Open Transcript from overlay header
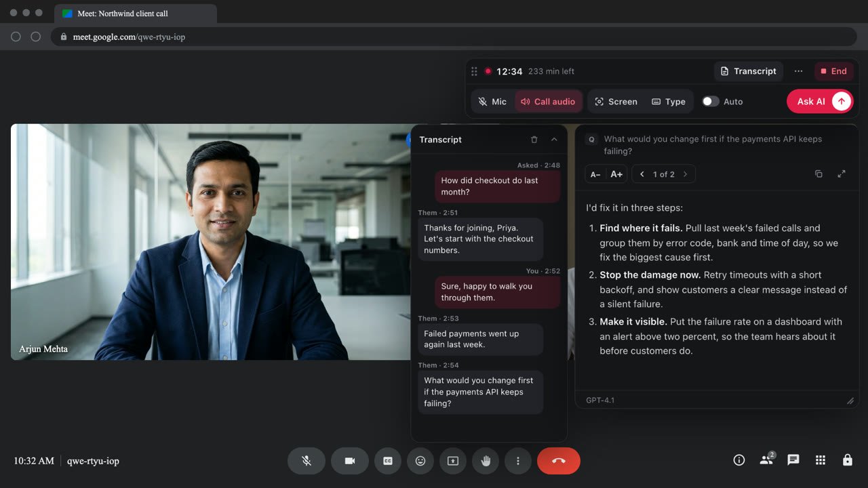The width and height of the screenshot is (868, 488). click(x=749, y=71)
